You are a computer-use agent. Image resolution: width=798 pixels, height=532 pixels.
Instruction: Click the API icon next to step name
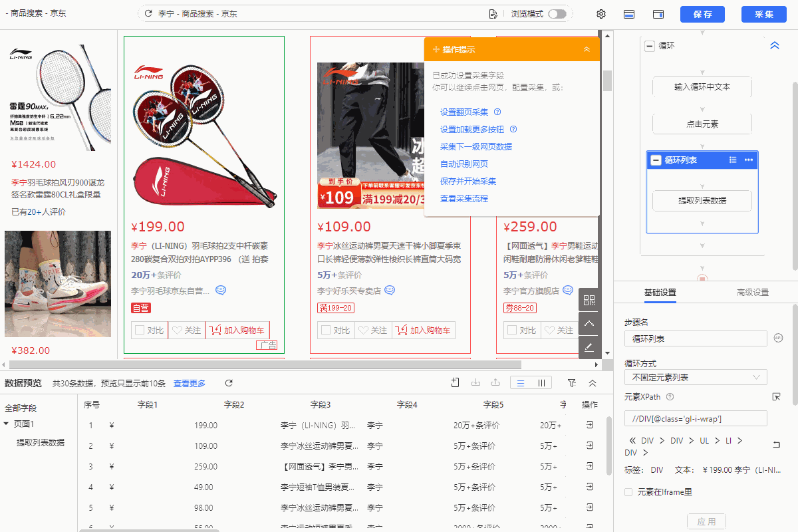778,338
